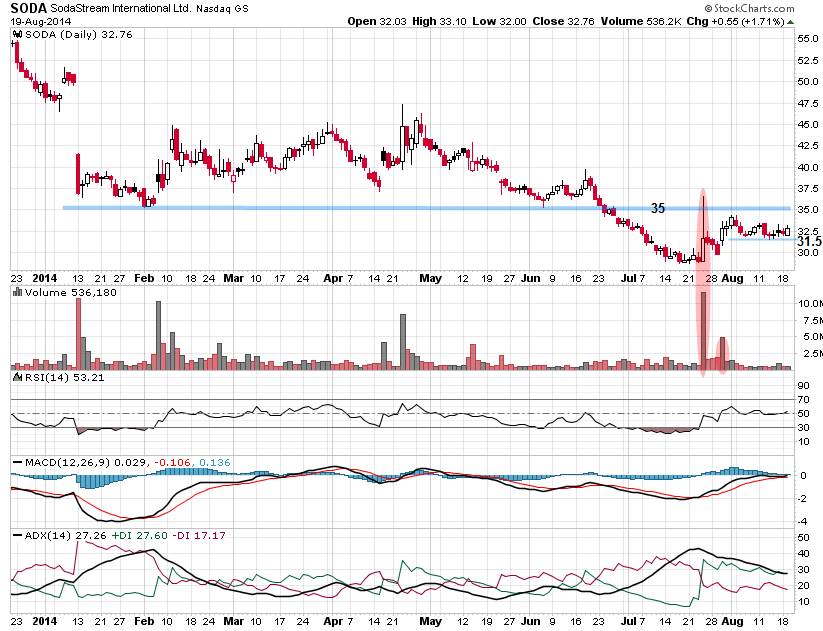Click the 70 level on the RSI axis
This screenshot has height=631, width=823.
coord(804,399)
